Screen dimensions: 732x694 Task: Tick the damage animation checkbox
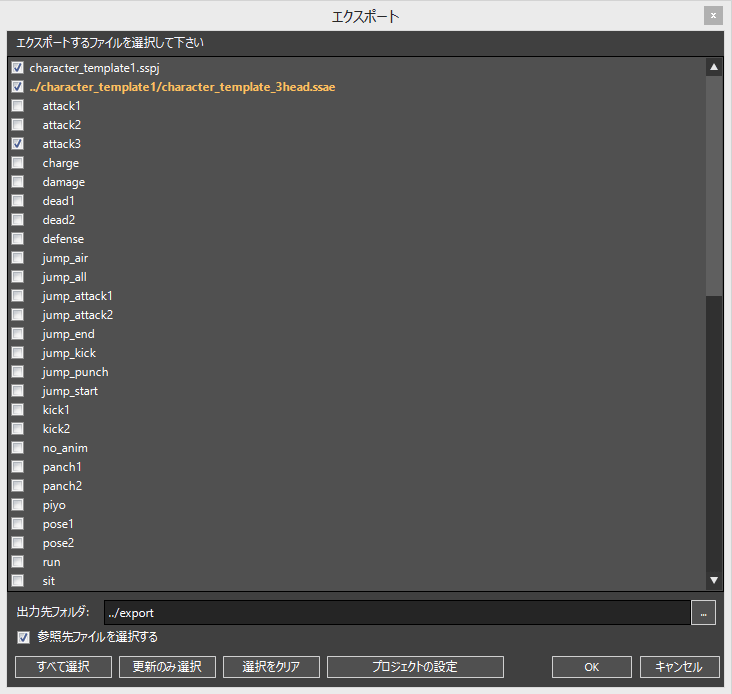pos(18,182)
